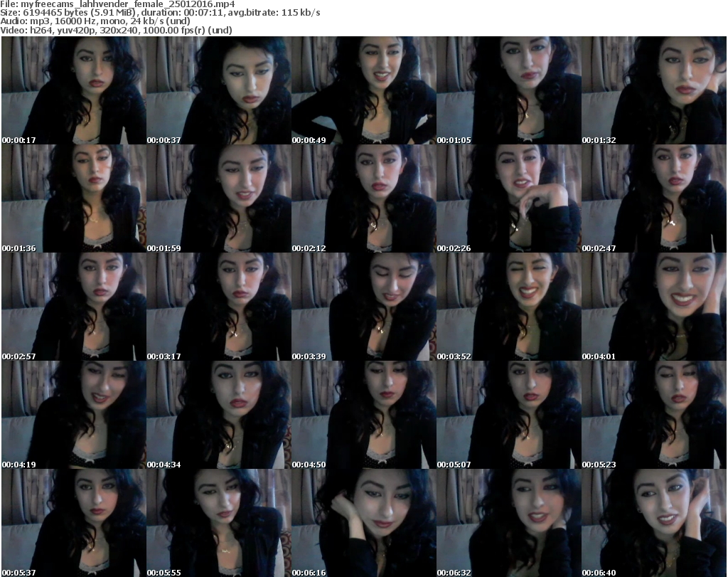
Task: Pick the thumbnail marked 00:03:39
Action: click(363, 307)
